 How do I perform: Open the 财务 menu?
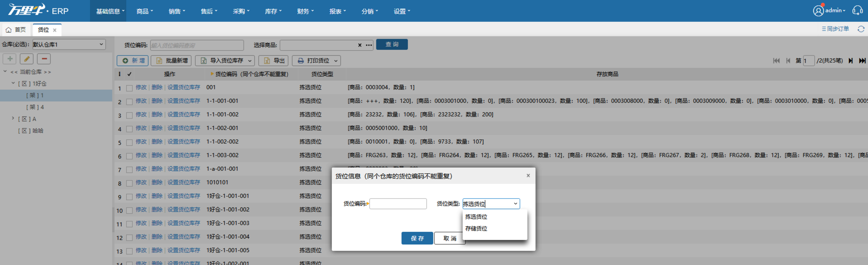pyautogui.click(x=305, y=11)
